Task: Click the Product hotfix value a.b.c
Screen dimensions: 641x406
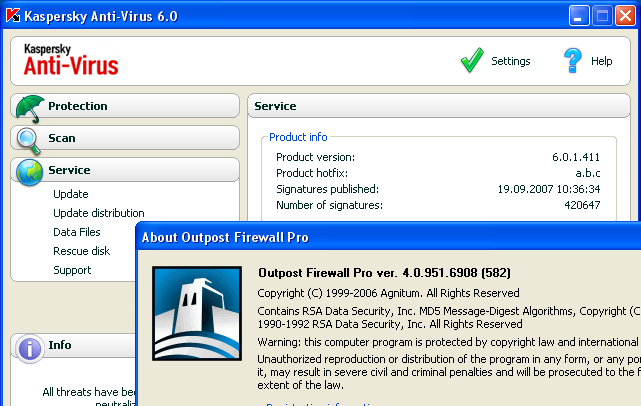Action: 587,173
